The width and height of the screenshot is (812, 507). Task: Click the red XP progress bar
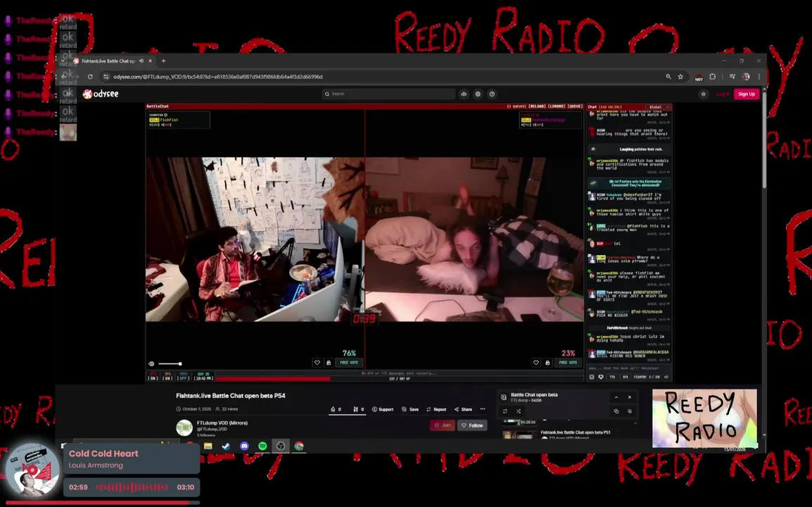273,378
